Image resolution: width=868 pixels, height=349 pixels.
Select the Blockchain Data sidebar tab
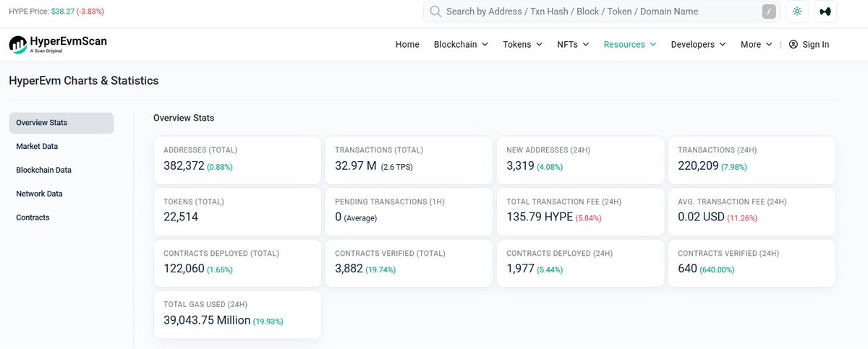tap(43, 170)
